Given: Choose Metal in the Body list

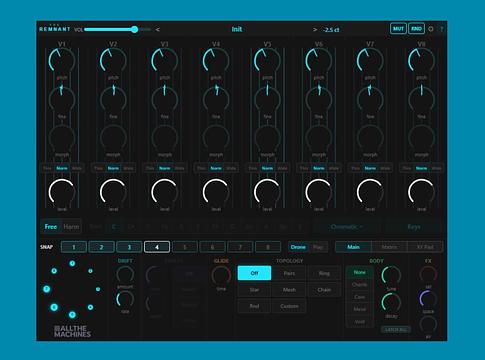Looking at the screenshot, I should pyautogui.click(x=360, y=309).
